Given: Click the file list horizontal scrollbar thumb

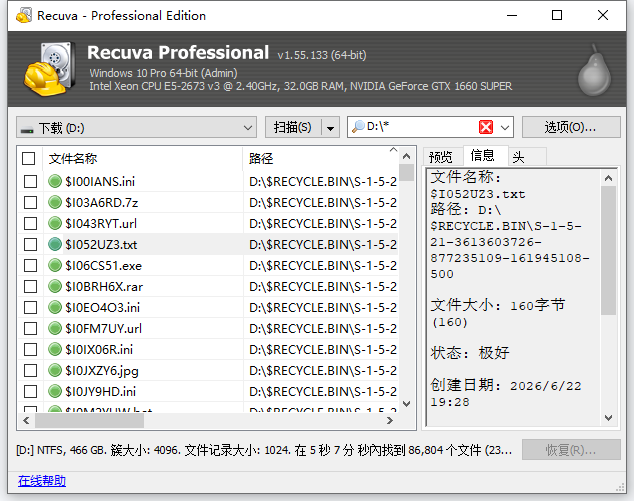Looking at the screenshot, I should click(x=89, y=421).
